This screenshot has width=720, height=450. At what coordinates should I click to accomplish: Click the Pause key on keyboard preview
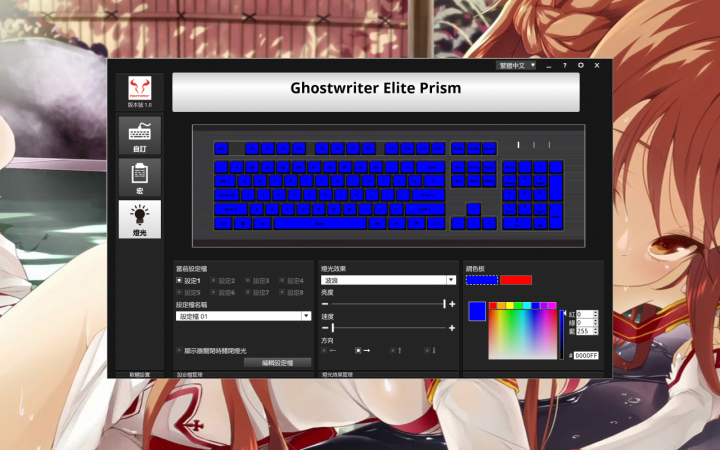pyautogui.click(x=489, y=148)
